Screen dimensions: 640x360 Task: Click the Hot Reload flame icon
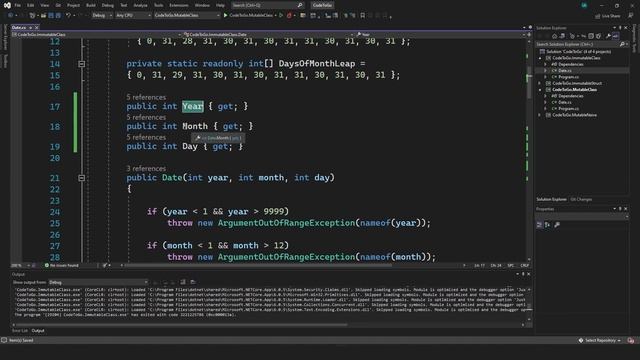tap(289, 16)
